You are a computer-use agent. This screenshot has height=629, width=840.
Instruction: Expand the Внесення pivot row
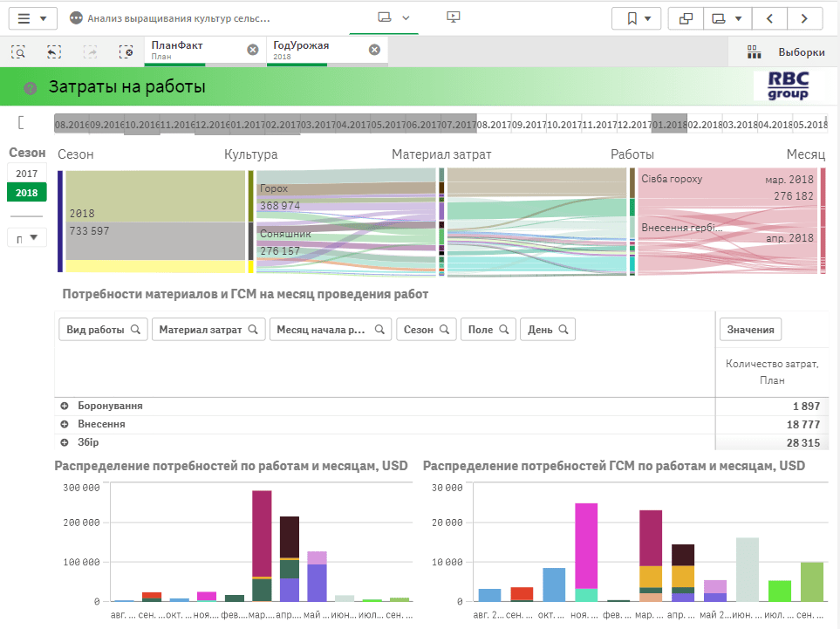(65, 424)
